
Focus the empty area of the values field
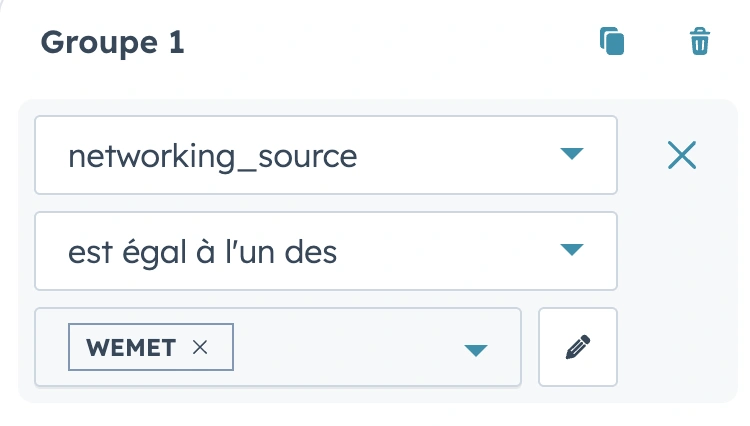pyautogui.click(x=340, y=347)
